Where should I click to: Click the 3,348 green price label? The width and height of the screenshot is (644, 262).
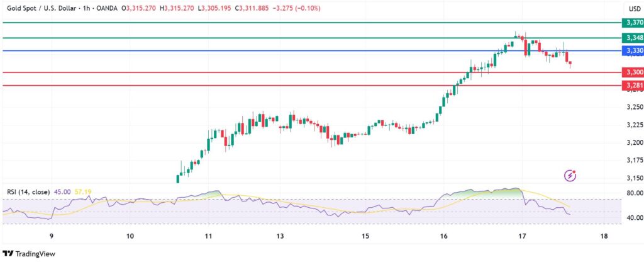click(631, 38)
